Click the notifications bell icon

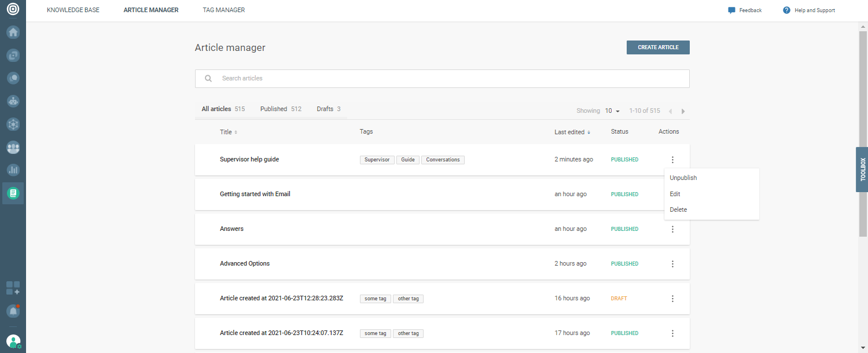pyautogui.click(x=13, y=311)
